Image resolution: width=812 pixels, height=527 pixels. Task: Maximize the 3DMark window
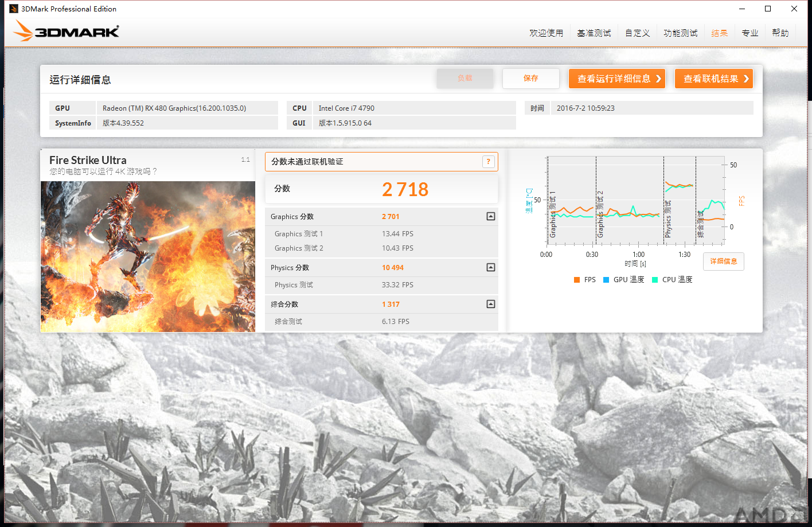click(768, 9)
